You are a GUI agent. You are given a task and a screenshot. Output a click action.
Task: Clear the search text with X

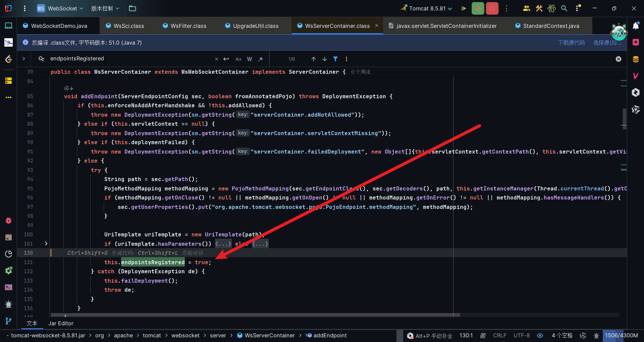point(217,59)
